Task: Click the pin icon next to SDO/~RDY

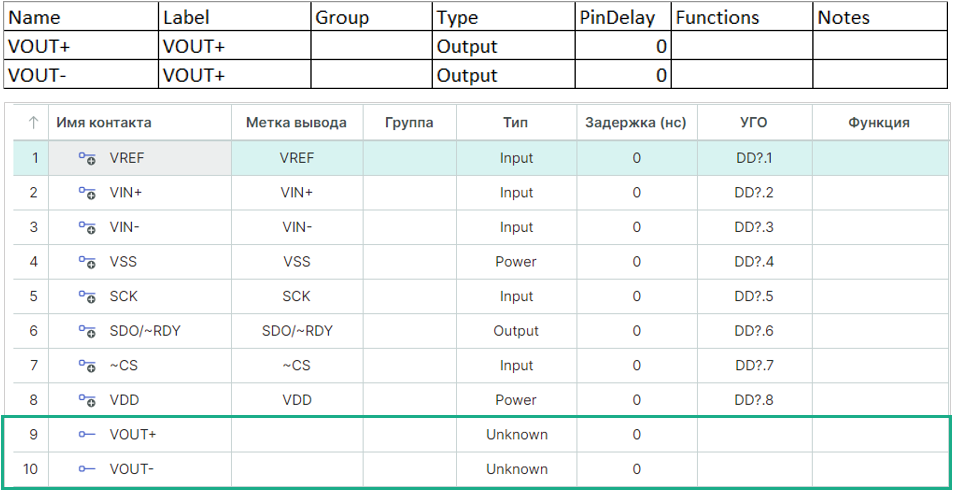Action: tap(87, 331)
